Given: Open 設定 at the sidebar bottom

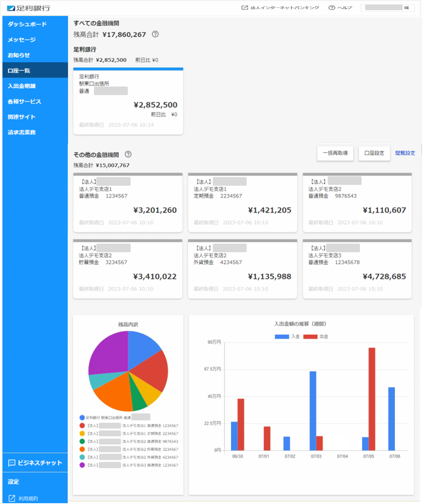Looking at the screenshot, I should tap(35, 481).
